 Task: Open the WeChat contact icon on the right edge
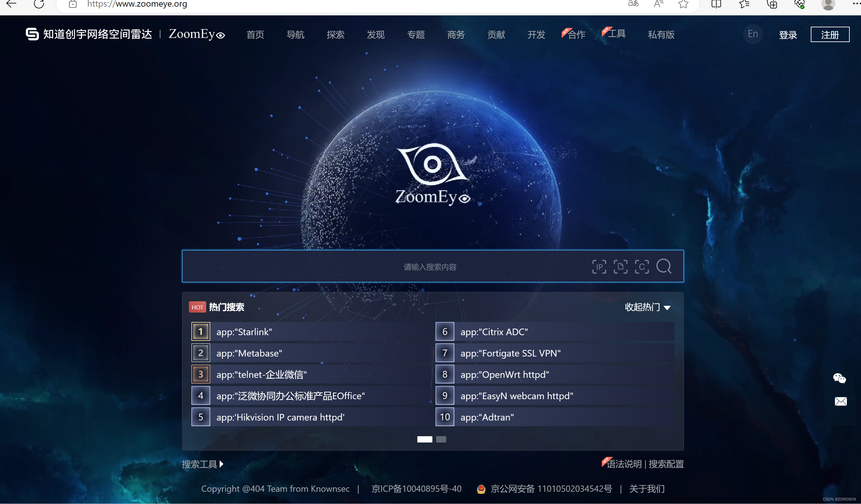840,378
